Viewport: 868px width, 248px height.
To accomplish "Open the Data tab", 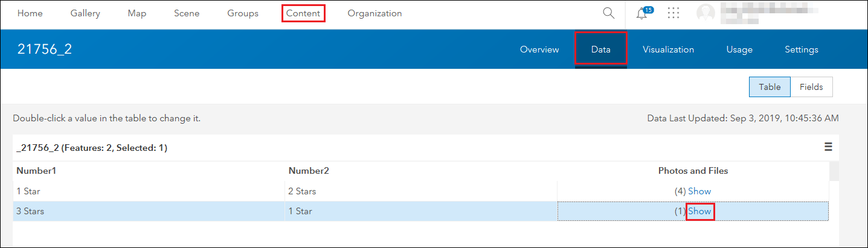I will [600, 49].
